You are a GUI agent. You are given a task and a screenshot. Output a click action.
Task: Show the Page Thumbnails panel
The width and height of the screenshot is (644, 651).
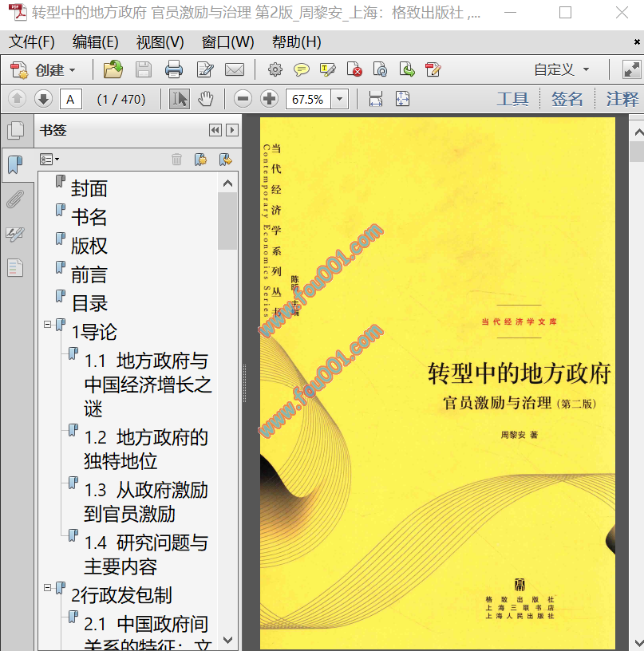[16, 130]
